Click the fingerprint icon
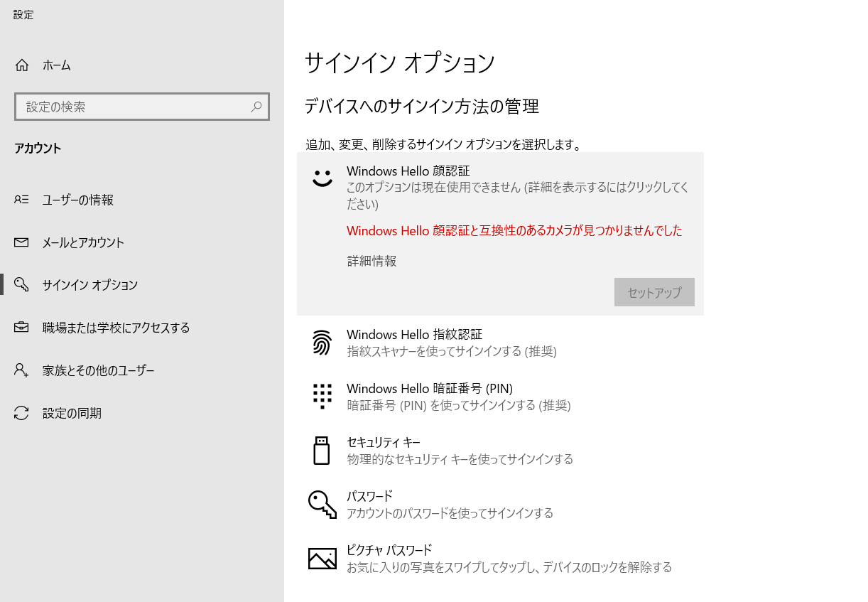The image size is (868, 602). click(x=322, y=343)
